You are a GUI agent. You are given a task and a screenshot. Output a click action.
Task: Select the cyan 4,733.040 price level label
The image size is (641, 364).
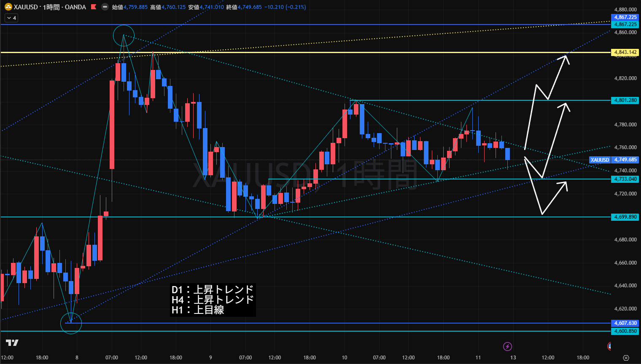[625, 179]
